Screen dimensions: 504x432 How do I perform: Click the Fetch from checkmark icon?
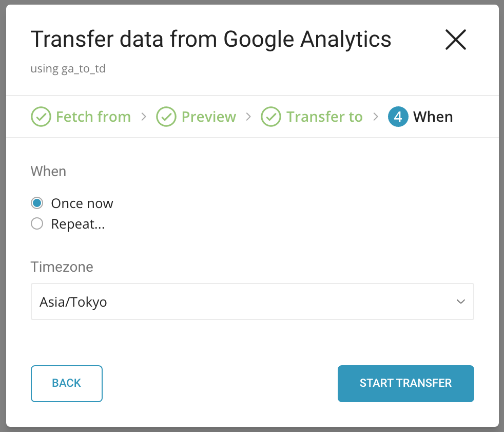click(41, 117)
